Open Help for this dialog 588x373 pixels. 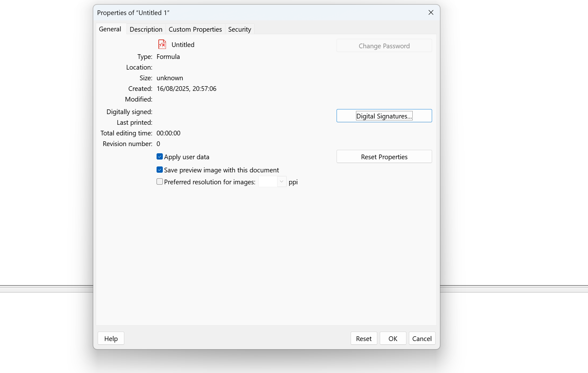111,339
